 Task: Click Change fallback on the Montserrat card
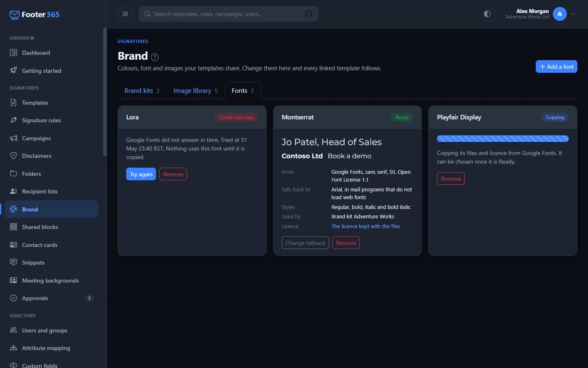pyautogui.click(x=305, y=243)
